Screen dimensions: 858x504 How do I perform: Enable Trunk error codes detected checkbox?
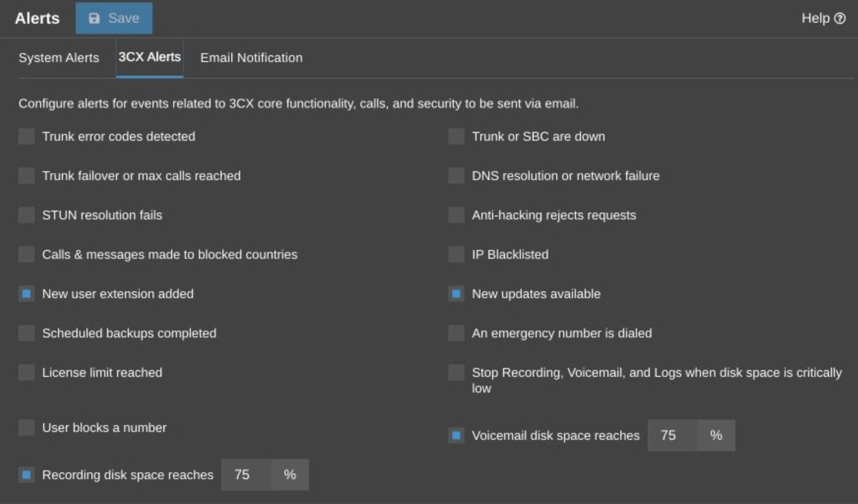[26, 136]
